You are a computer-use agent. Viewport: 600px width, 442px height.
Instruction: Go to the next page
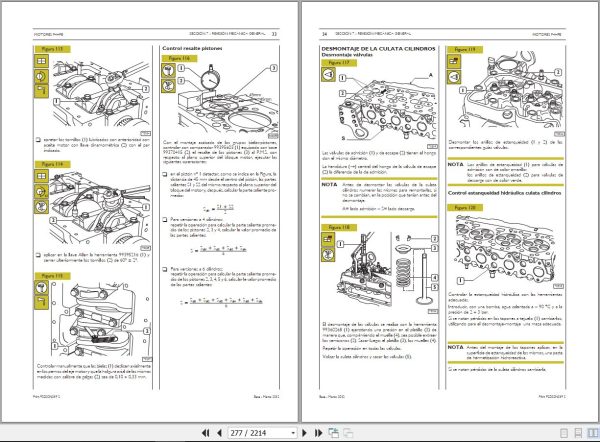pyautogui.click(x=305, y=433)
